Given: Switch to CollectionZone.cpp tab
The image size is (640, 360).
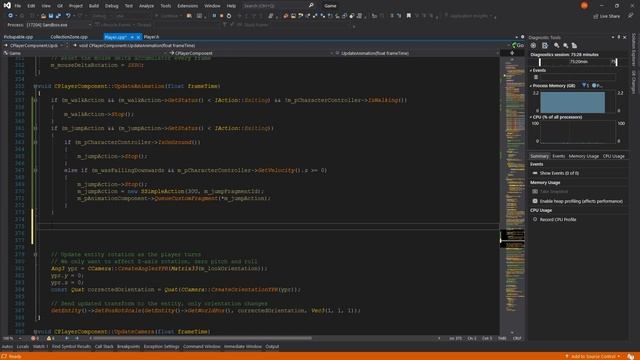Looking at the screenshot, I should tap(69, 37).
